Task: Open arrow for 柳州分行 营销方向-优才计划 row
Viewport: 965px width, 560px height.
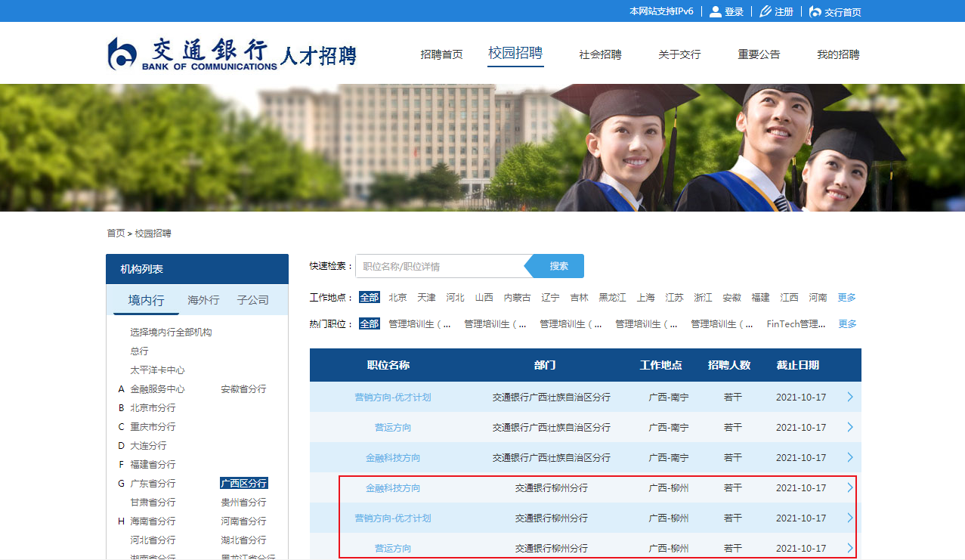Action: (x=850, y=518)
